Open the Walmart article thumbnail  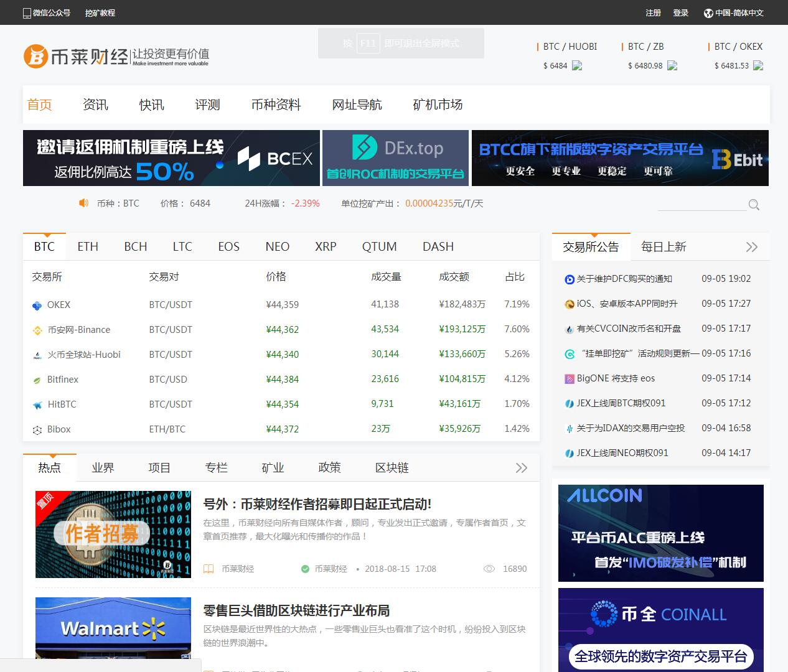click(113, 628)
